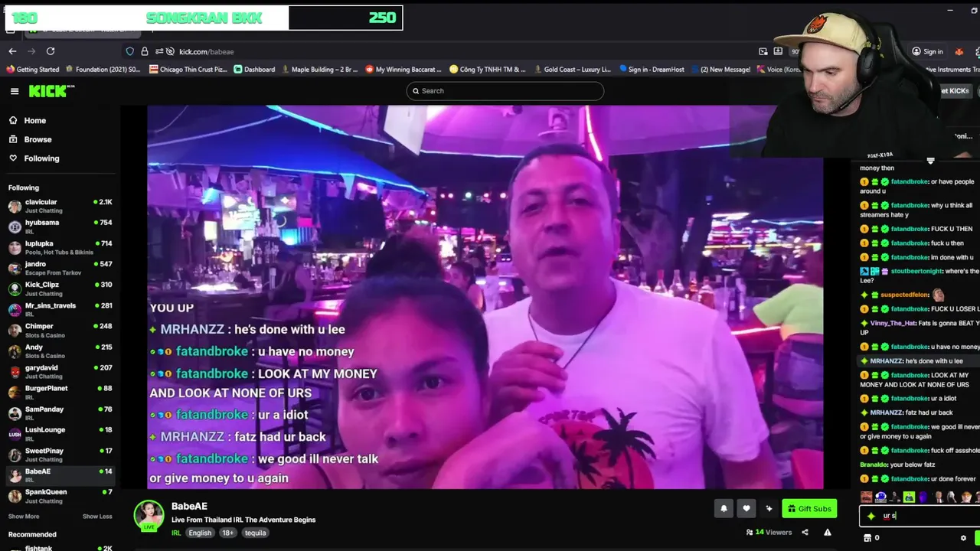Image resolution: width=980 pixels, height=551 pixels.
Task: Click the Following heart sidebar icon
Action: pos(13,158)
